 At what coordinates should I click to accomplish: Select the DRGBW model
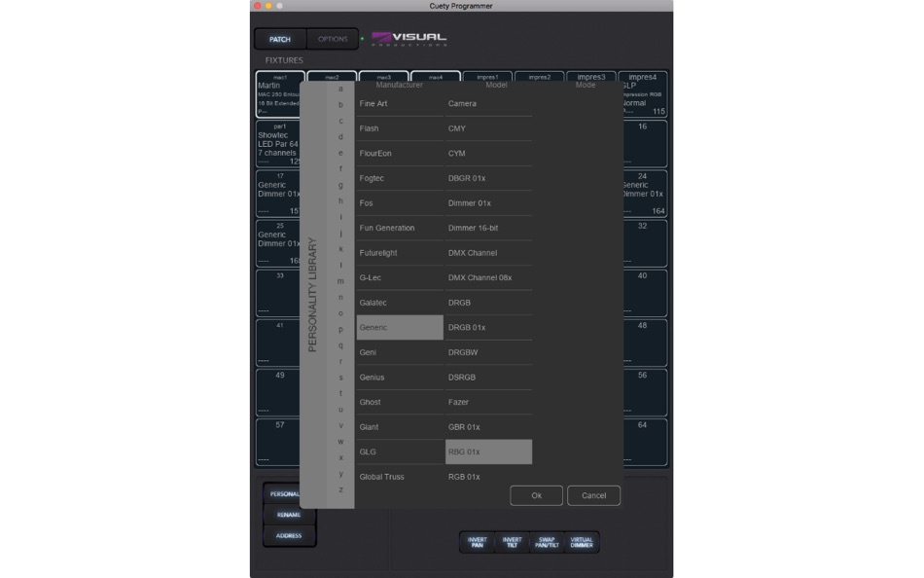point(488,352)
